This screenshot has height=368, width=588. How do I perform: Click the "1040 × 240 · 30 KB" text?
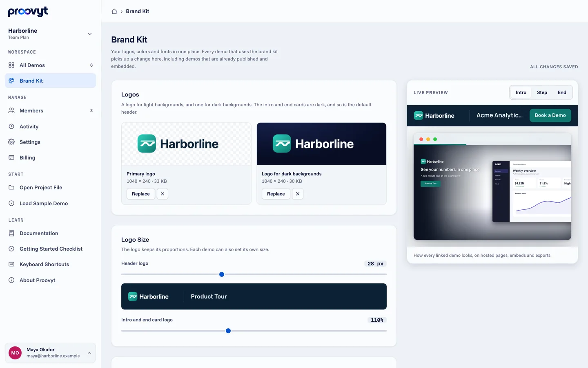coord(282,181)
